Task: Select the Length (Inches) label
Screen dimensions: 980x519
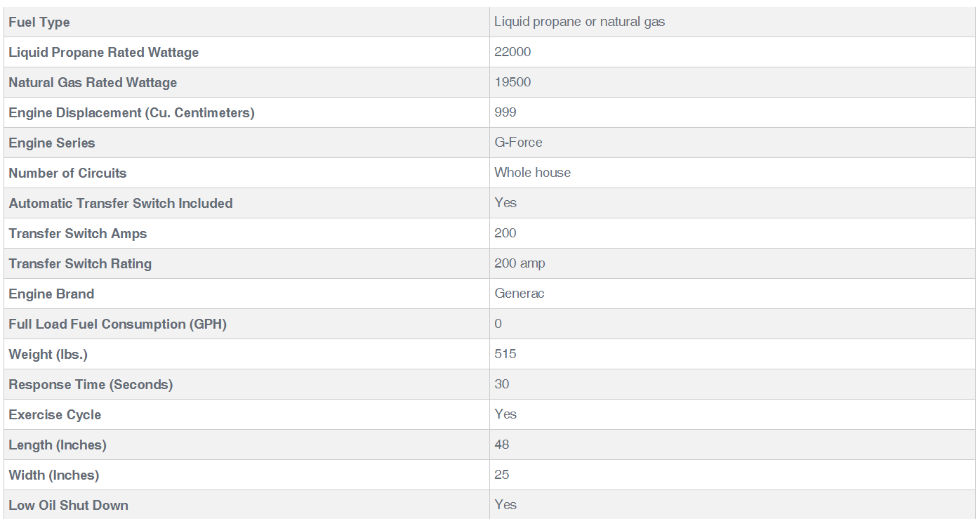Action: pyautogui.click(x=58, y=445)
